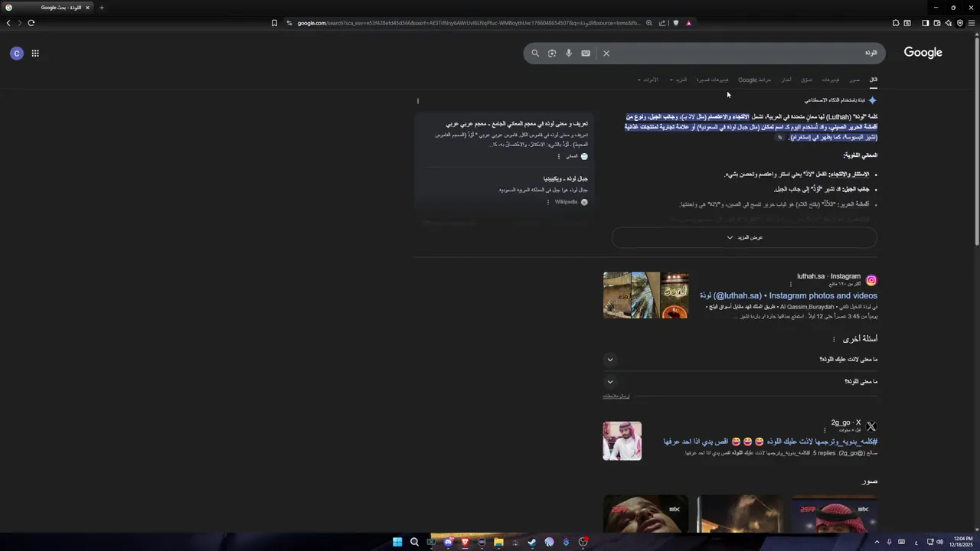Open the Google account avatar "C"
This screenshot has width=980, height=551.
click(x=17, y=54)
